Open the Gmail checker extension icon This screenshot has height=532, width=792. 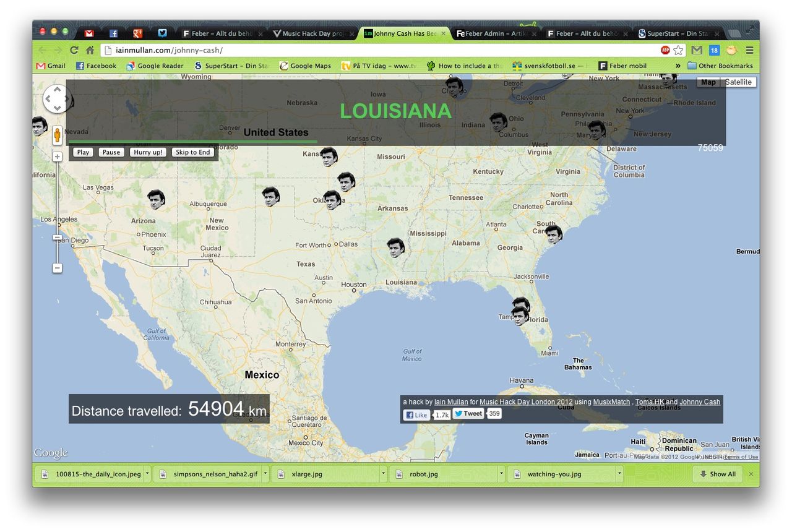click(697, 50)
